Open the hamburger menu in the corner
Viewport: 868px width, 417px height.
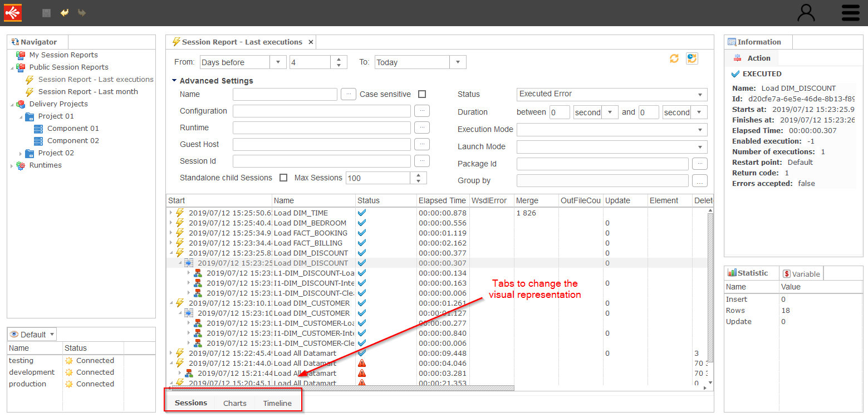[850, 12]
